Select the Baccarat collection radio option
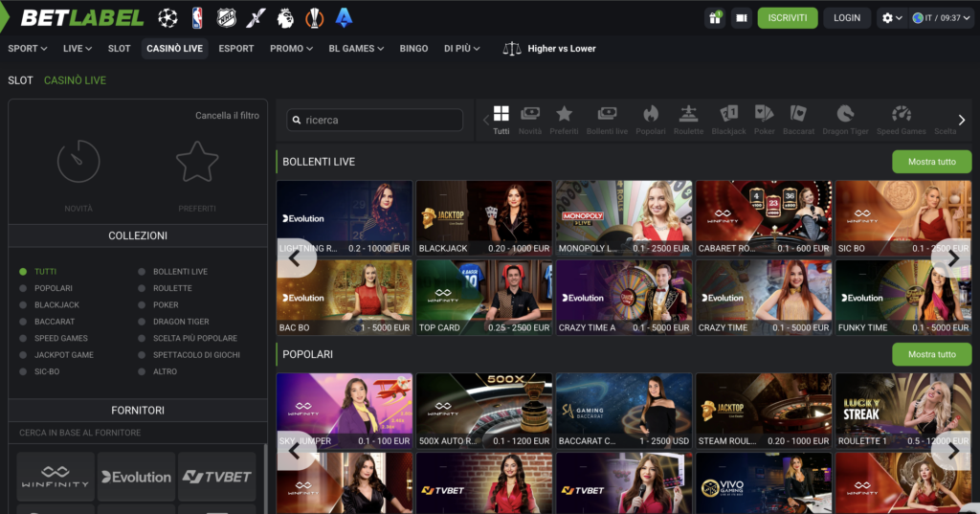 [23, 322]
